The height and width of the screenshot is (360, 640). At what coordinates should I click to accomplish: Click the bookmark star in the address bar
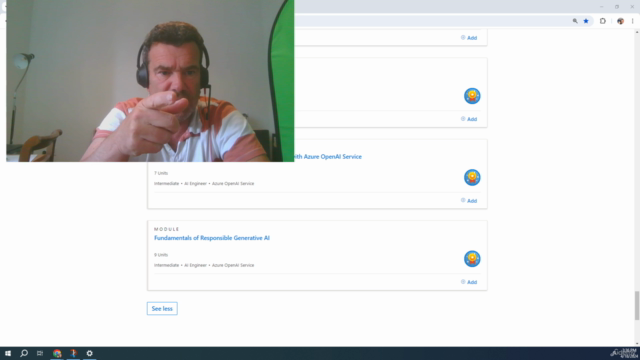coord(586,21)
